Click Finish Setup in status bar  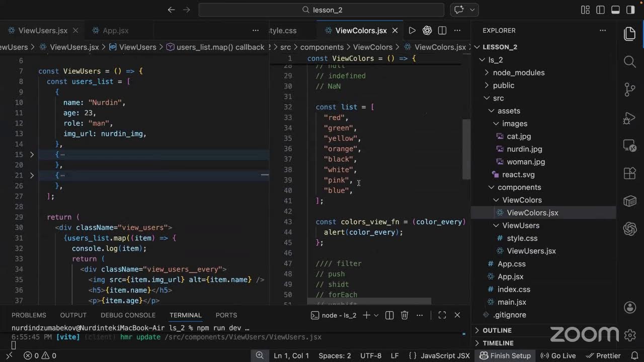[x=505, y=355]
